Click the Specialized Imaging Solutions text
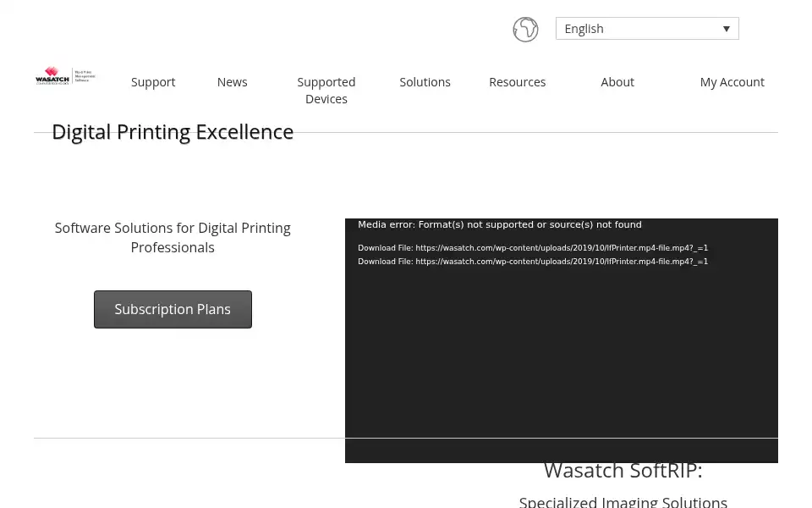The image size is (812, 508). 623,502
